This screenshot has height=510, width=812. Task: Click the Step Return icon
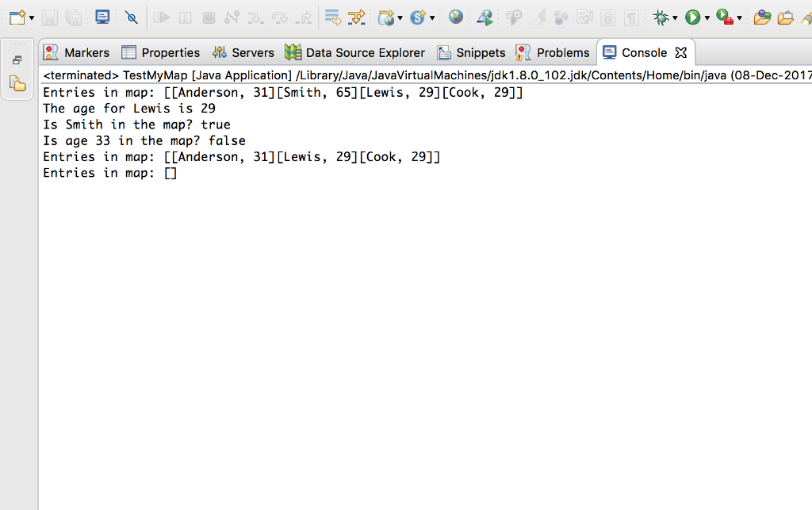[304, 18]
